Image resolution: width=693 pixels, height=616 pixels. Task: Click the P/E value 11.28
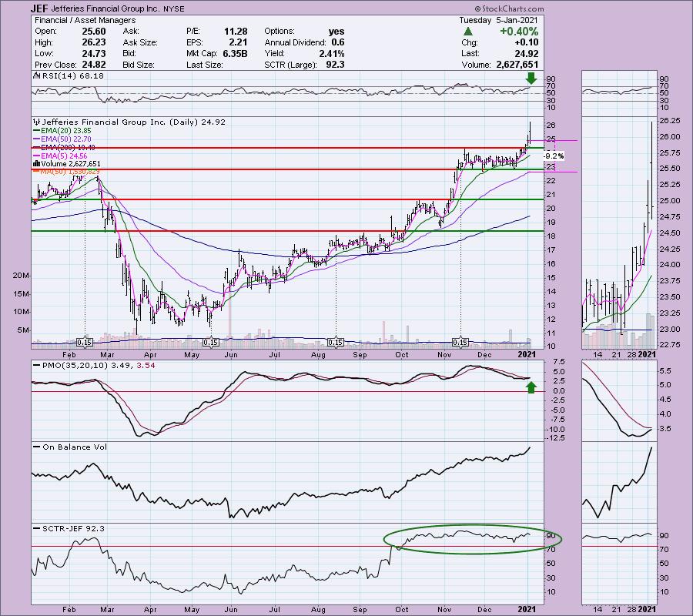236,32
